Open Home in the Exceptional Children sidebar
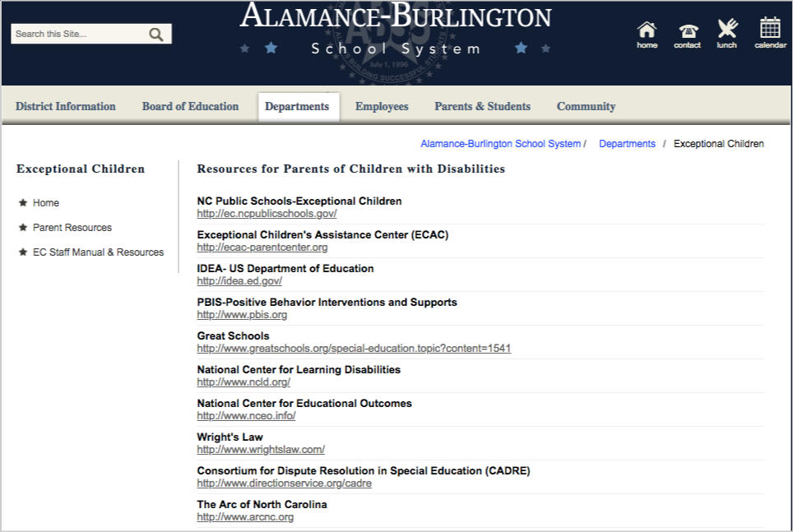The height and width of the screenshot is (532, 793). [x=46, y=203]
